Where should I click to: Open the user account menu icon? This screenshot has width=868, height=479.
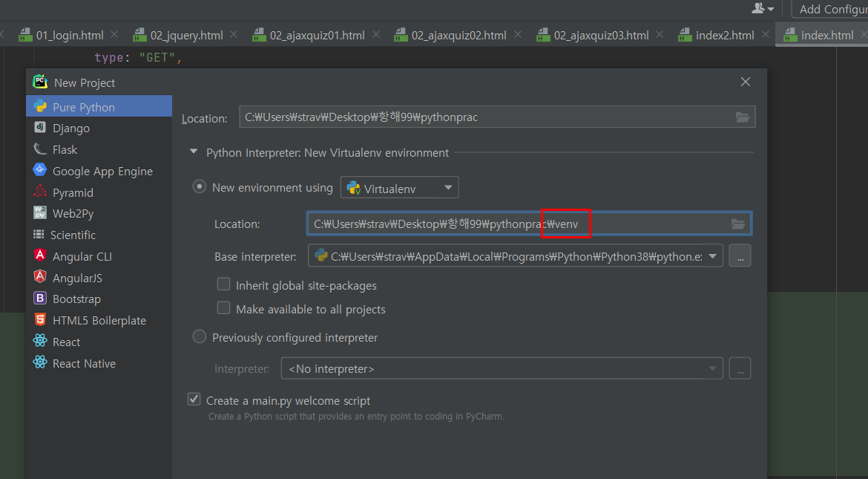[763, 8]
